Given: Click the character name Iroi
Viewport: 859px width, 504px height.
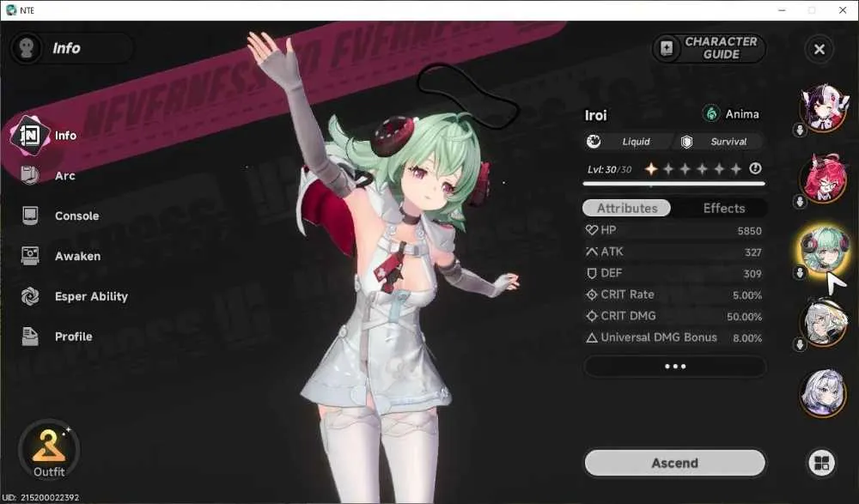Looking at the screenshot, I should tap(595, 115).
